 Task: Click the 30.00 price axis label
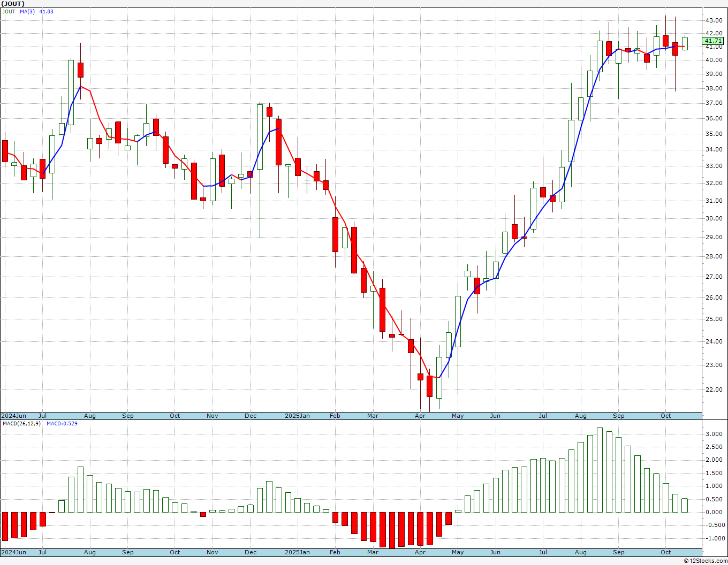tap(714, 218)
